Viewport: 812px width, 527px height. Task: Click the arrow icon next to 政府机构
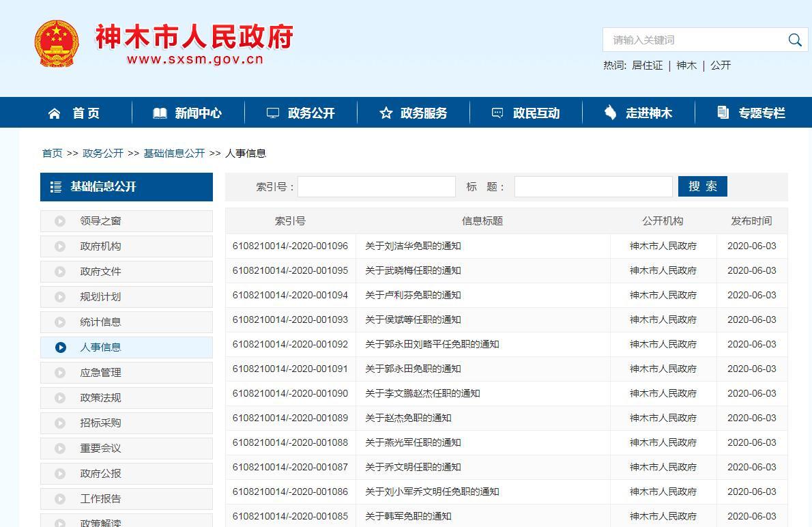tap(60, 246)
